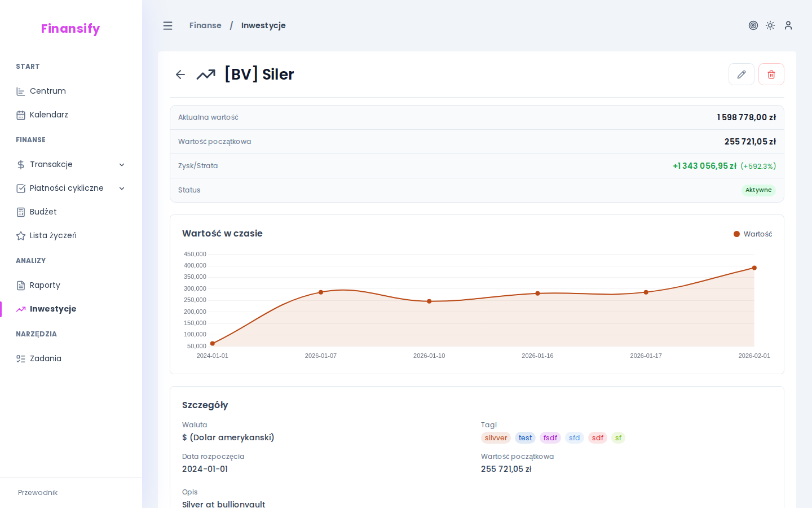Click the 2026-02-01 data point on the chart
Viewport: 812px width, 508px height.
(754, 268)
